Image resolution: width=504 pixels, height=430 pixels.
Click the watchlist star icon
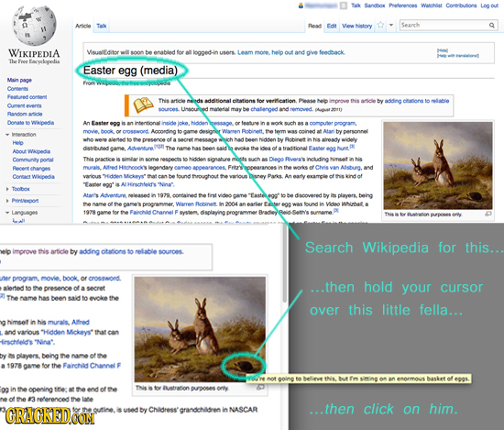coord(380,25)
